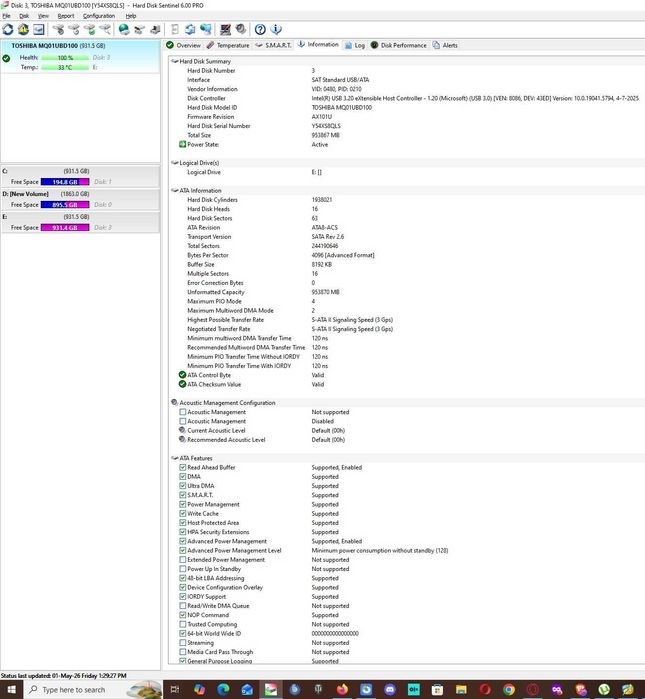Viewport: 645px width, 699px height.
Task: Switch to the Log tab
Action: coord(355,45)
